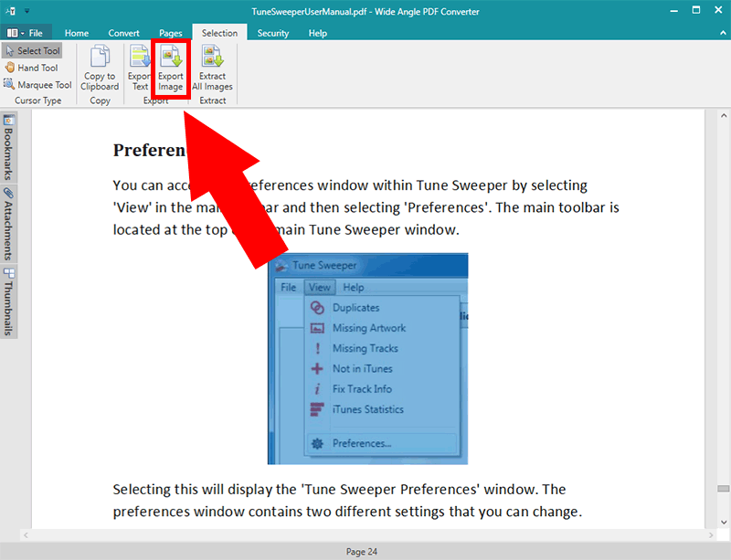Activate the Select Tool cursor
This screenshot has height=560, width=731.
[x=32, y=50]
